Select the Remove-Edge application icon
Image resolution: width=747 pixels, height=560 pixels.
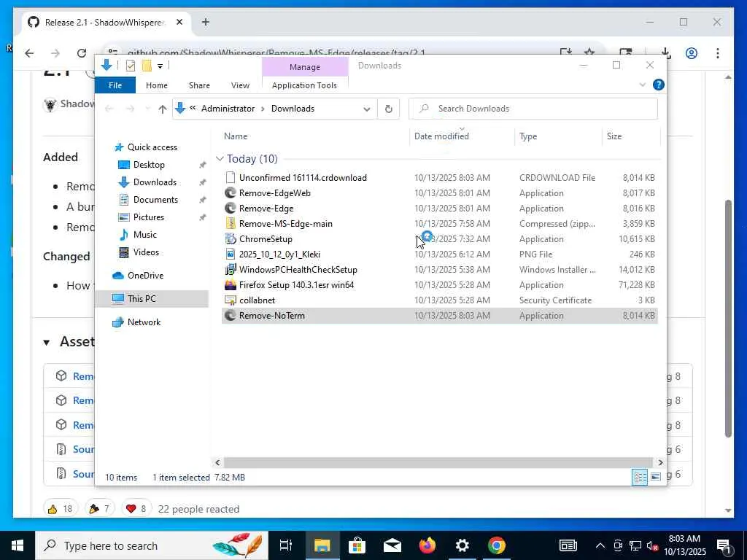tap(230, 208)
